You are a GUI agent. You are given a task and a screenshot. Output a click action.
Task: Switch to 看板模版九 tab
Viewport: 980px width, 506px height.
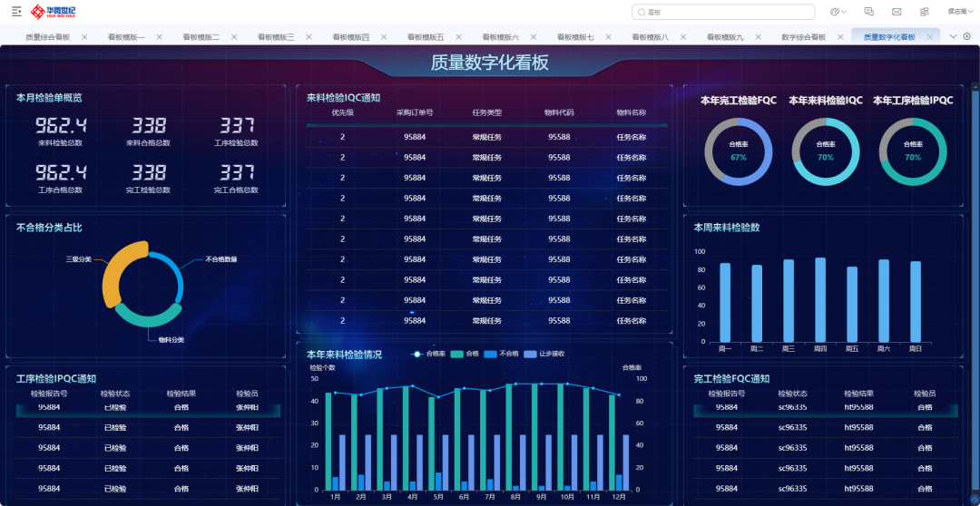[x=725, y=37]
